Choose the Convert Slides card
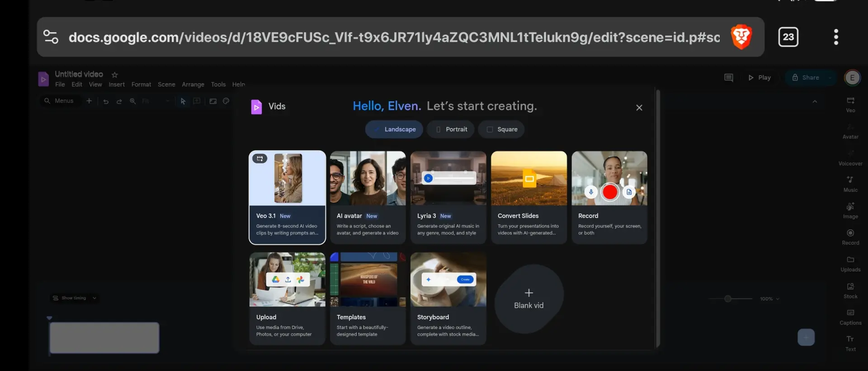 [529, 197]
